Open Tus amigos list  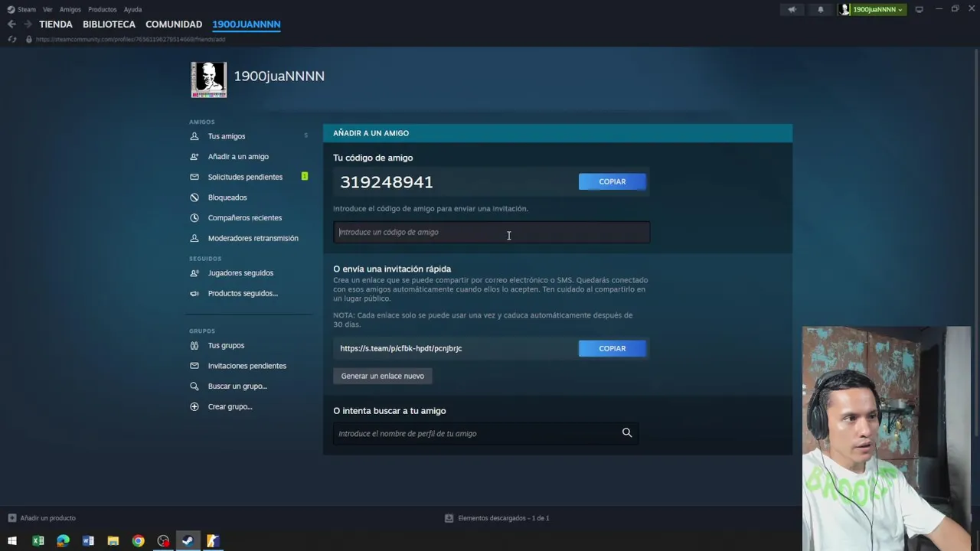227,136
